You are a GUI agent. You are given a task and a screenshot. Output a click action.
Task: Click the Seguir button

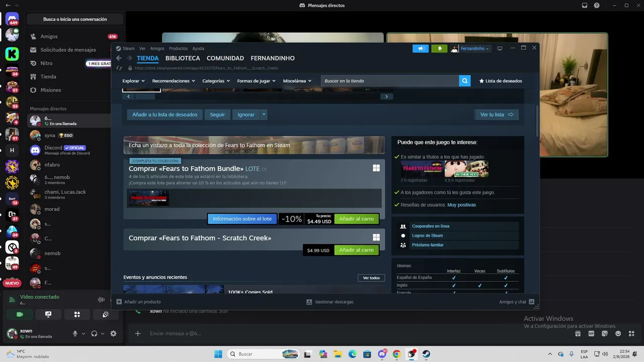(217, 115)
